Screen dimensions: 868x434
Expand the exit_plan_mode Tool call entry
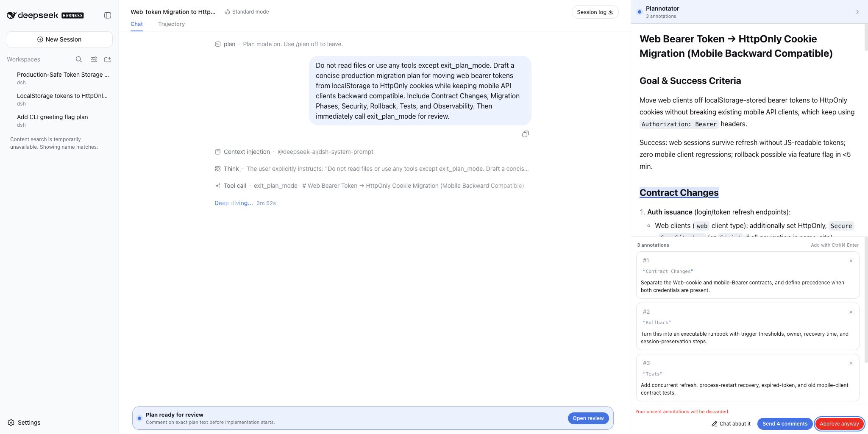(369, 186)
